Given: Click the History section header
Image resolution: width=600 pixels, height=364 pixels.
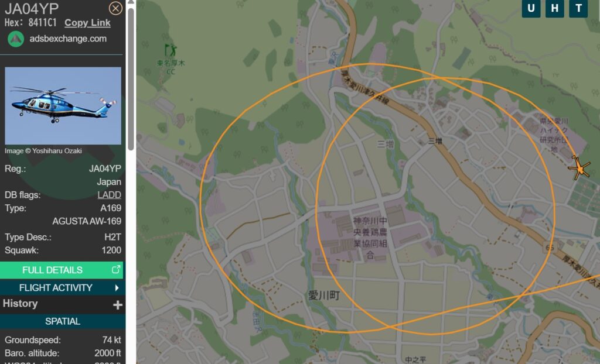Looking at the screenshot, I should pyautogui.click(x=21, y=304).
